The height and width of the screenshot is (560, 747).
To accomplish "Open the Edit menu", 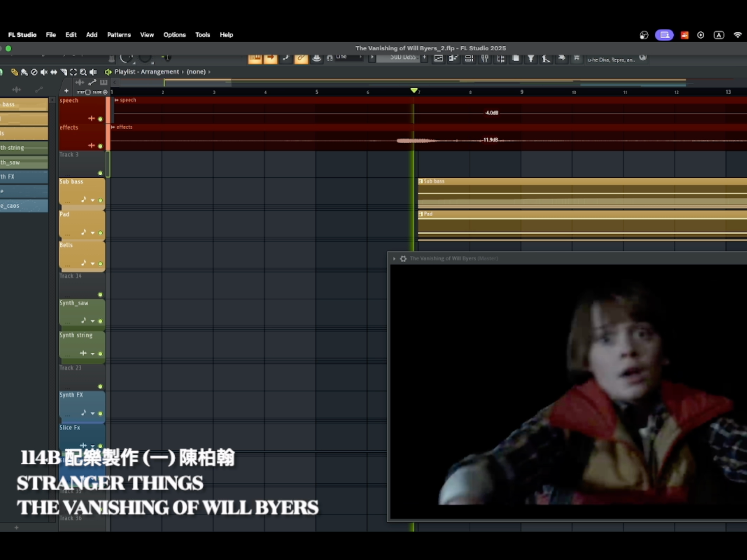I will [71, 35].
